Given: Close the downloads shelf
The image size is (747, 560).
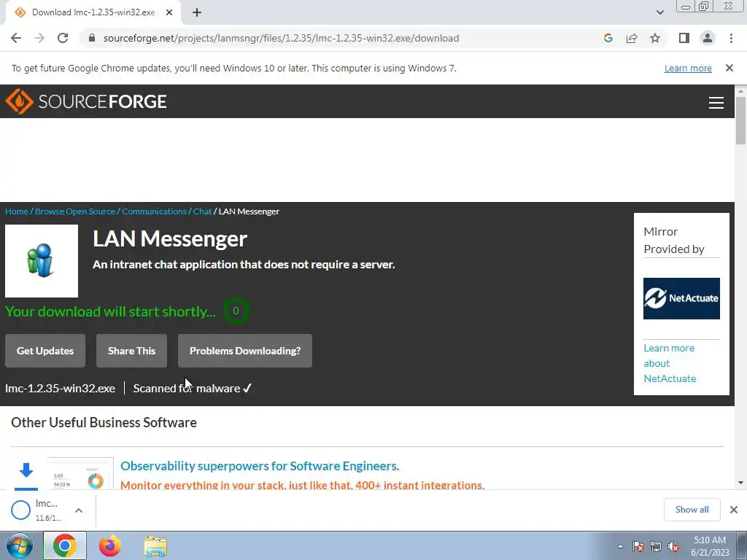Looking at the screenshot, I should [734, 510].
